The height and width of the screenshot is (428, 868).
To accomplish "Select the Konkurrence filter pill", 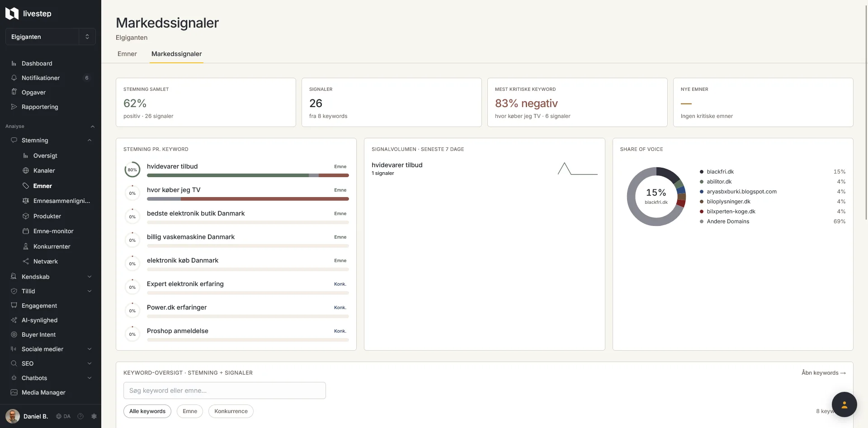I will coord(231,411).
